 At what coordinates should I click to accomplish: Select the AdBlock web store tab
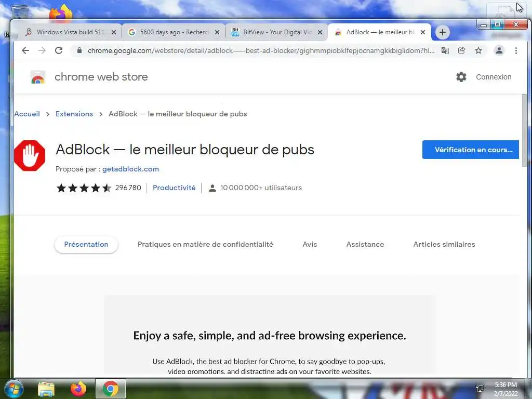378,32
